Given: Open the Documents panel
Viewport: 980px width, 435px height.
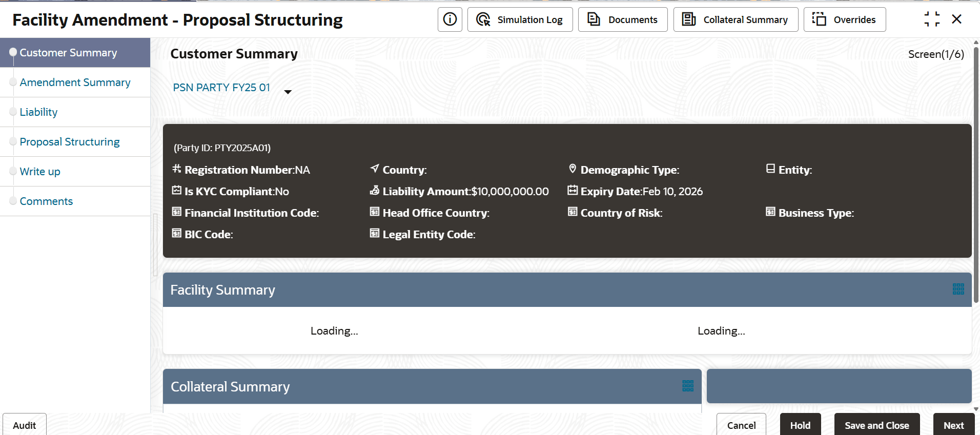Looking at the screenshot, I should tap(622, 19).
